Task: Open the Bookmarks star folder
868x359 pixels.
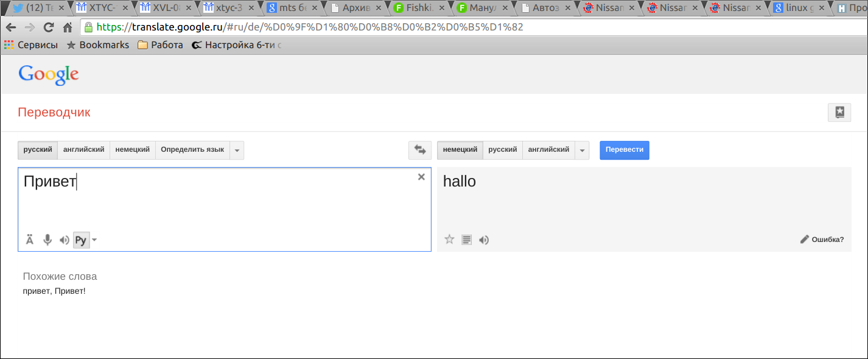Action: coord(97,44)
